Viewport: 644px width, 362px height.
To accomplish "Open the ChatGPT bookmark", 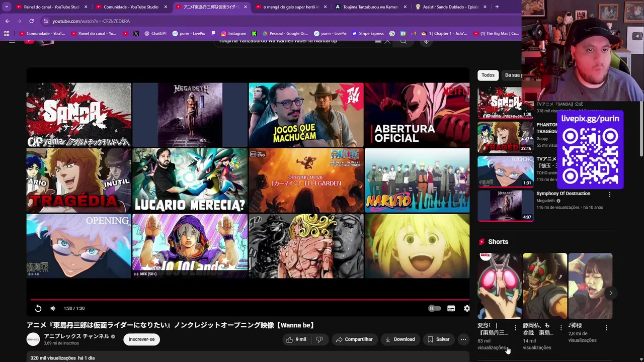I will (155, 34).
